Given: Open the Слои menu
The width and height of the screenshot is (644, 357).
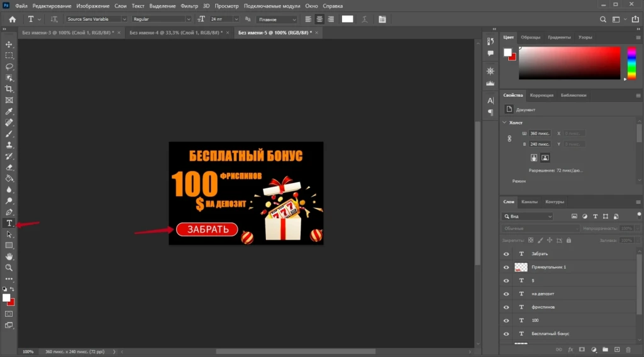Looking at the screenshot, I should coord(120,6).
